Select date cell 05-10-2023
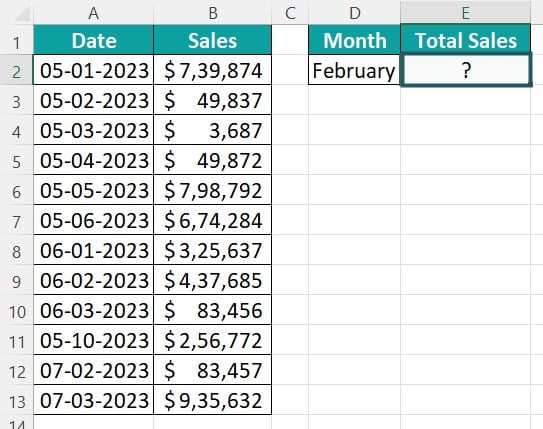 tap(94, 340)
